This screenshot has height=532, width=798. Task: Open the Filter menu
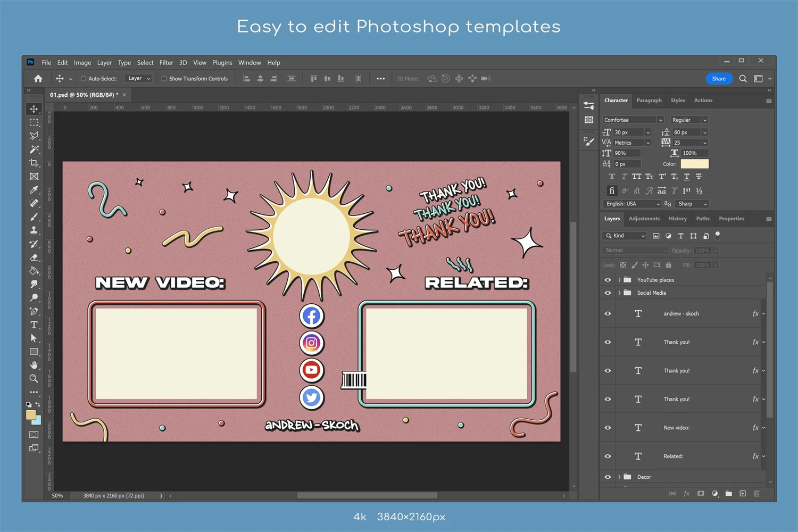pos(166,63)
